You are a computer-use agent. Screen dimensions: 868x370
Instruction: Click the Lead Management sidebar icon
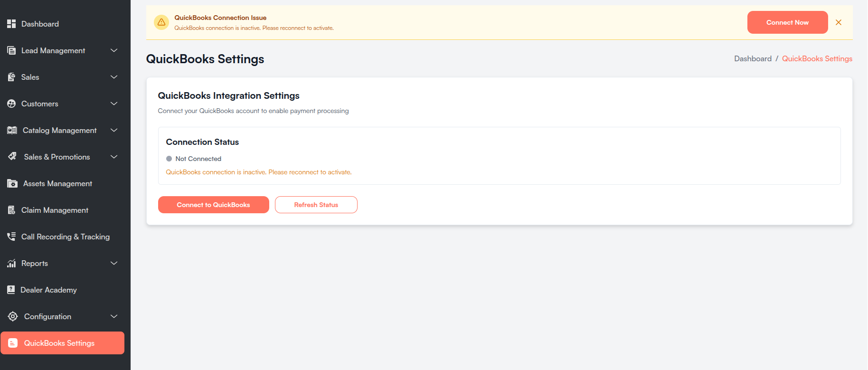[x=11, y=50]
